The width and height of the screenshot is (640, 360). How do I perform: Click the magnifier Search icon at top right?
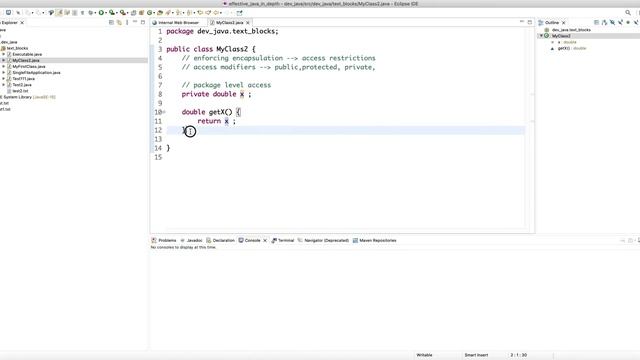(628, 13)
